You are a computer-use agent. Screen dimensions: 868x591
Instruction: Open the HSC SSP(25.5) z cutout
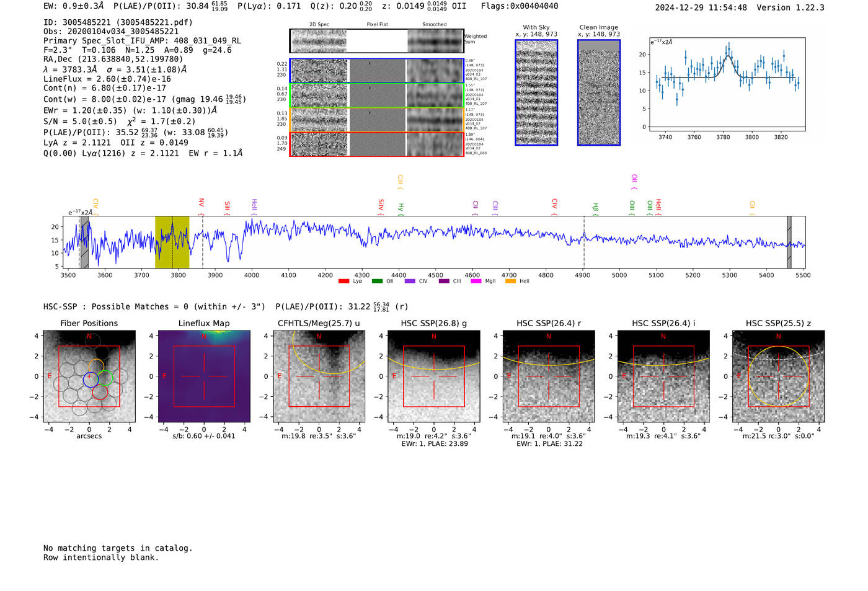pyautogui.click(x=779, y=376)
